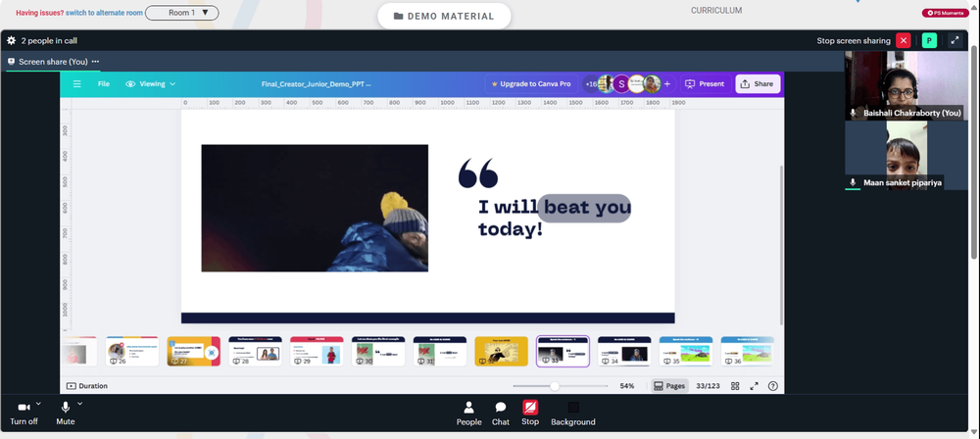
Task: Stop screen sharing from bottom bar
Action: [530, 414]
